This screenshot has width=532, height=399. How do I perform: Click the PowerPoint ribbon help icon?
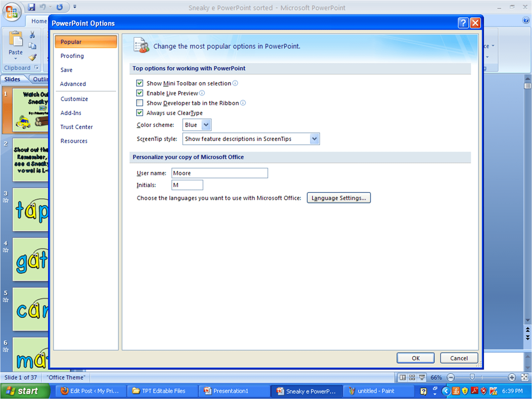coord(526,20)
